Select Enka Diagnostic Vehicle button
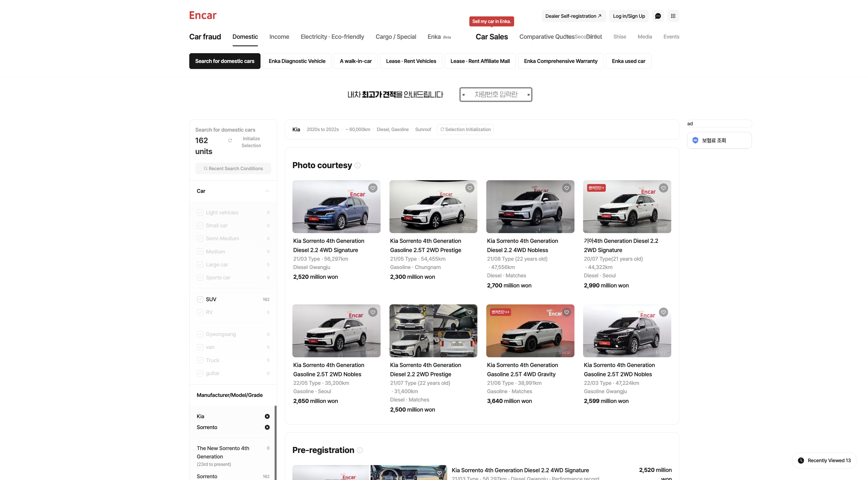This screenshot has height=480, width=868. coord(297,61)
